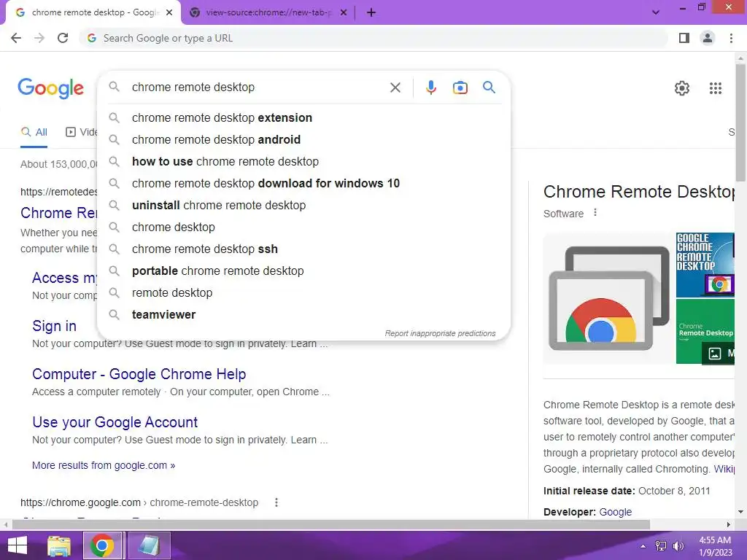The width and height of the screenshot is (747, 560).
Task: Click vertical scrollbar down arrow
Action: (x=740, y=512)
